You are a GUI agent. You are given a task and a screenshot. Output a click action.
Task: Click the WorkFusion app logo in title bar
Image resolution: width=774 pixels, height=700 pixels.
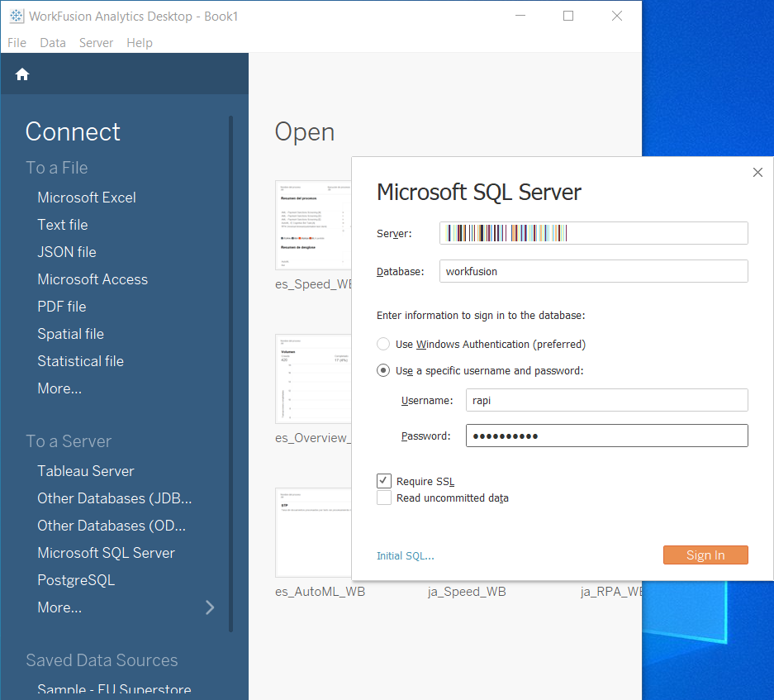click(x=17, y=16)
